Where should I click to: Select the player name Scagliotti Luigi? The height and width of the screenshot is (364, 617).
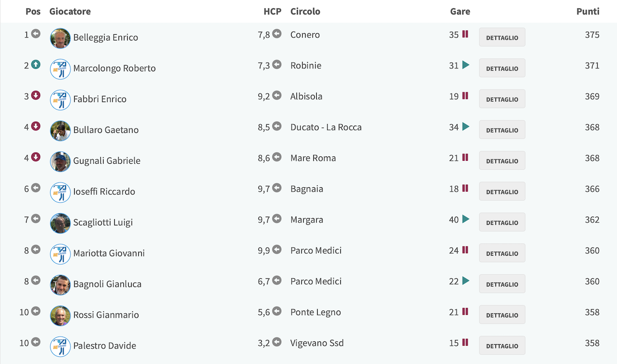tap(103, 222)
